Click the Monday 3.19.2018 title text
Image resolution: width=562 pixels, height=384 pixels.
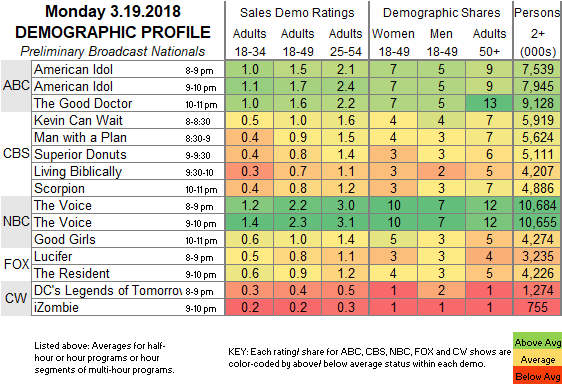click(113, 11)
